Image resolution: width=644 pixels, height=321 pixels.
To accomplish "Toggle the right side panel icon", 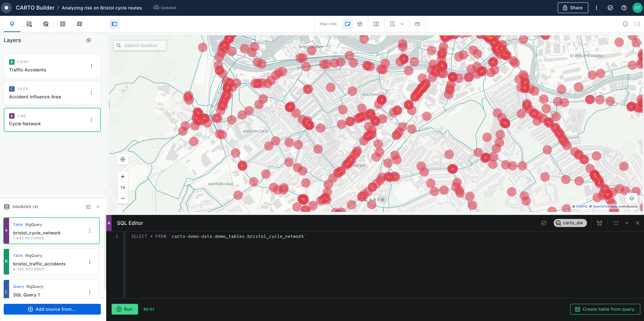I will coord(637,24).
